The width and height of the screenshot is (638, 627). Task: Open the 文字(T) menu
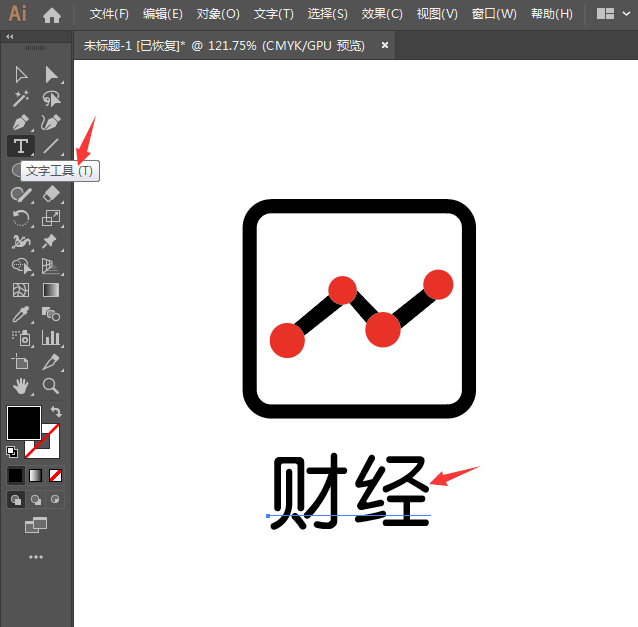273,14
